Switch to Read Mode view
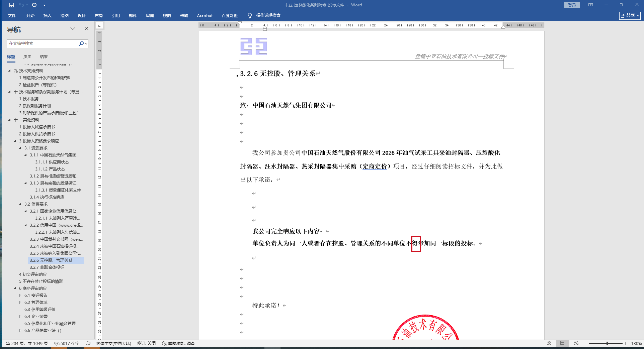Image resolution: width=644 pixels, height=349 pixels. coord(549,343)
